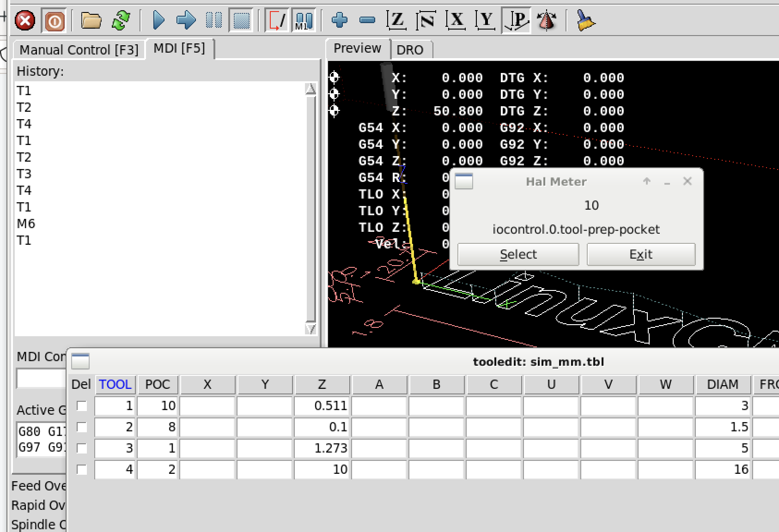This screenshot has height=532, width=779.
Task: Step to next program line
Action: [x=186, y=21]
